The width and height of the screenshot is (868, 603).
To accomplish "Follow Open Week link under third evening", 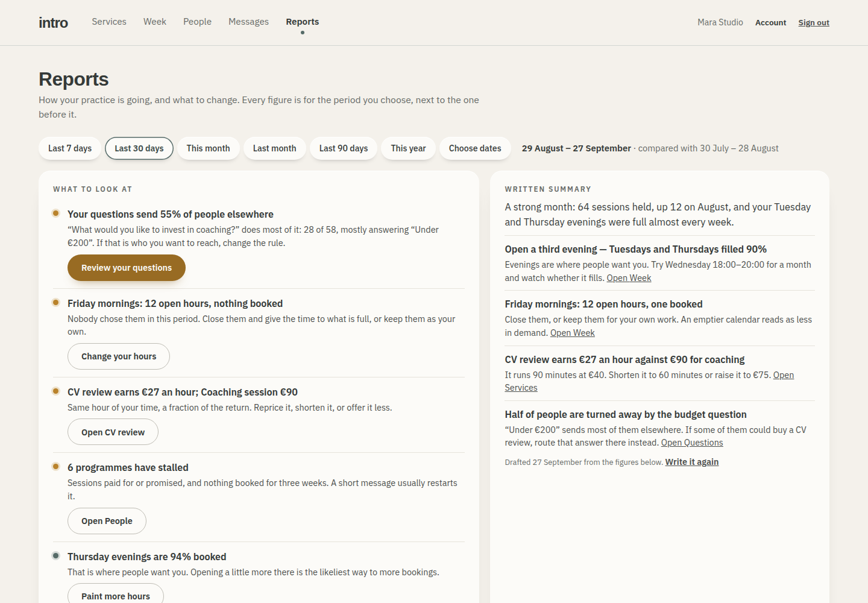I will click(x=629, y=278).
